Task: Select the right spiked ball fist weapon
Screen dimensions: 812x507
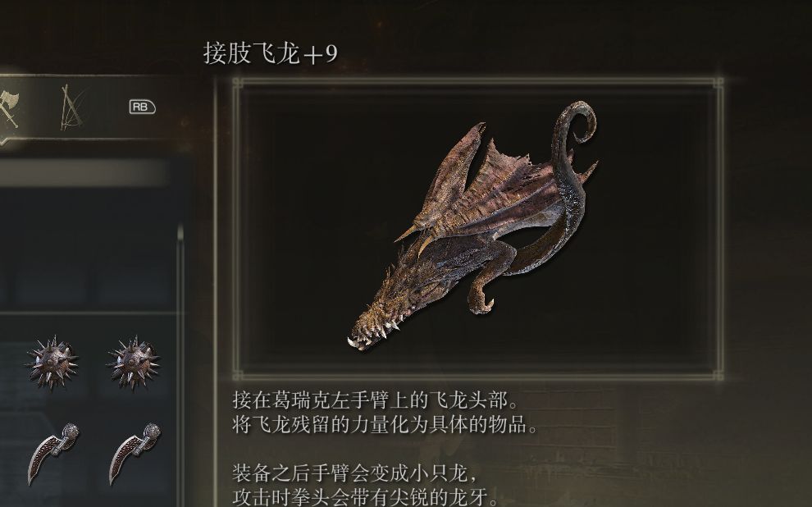Action: click(x=133, y=363)
